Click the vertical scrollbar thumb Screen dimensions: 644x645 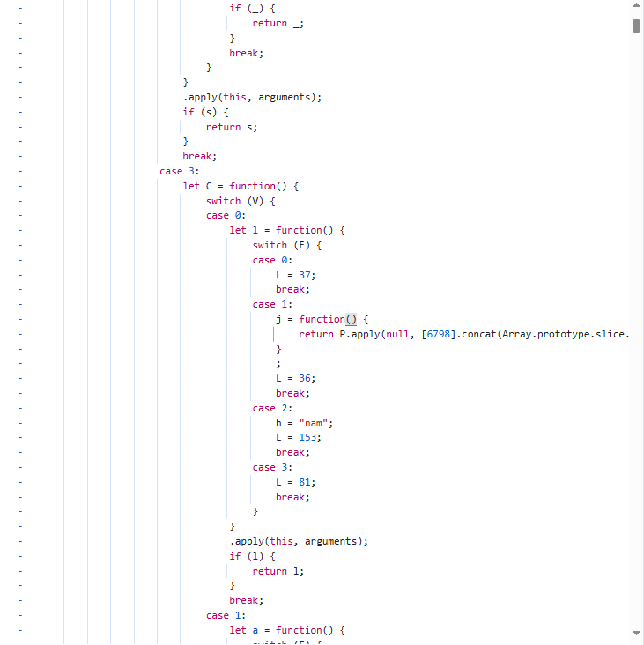[636, 25]
